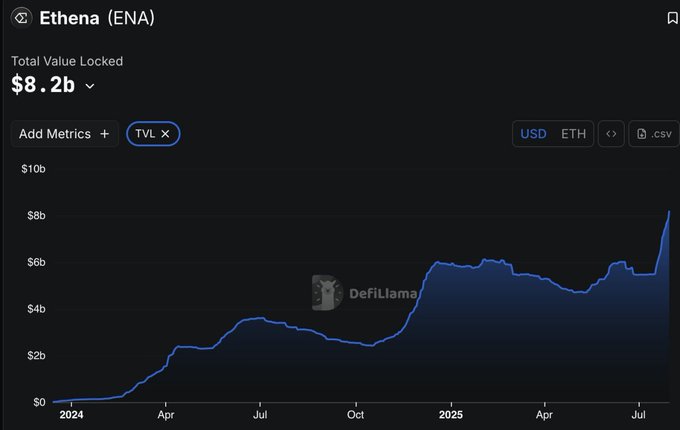Bookmark the Ethena protocol page
This screenshot has height=430, width=680.
coord(672,18)
